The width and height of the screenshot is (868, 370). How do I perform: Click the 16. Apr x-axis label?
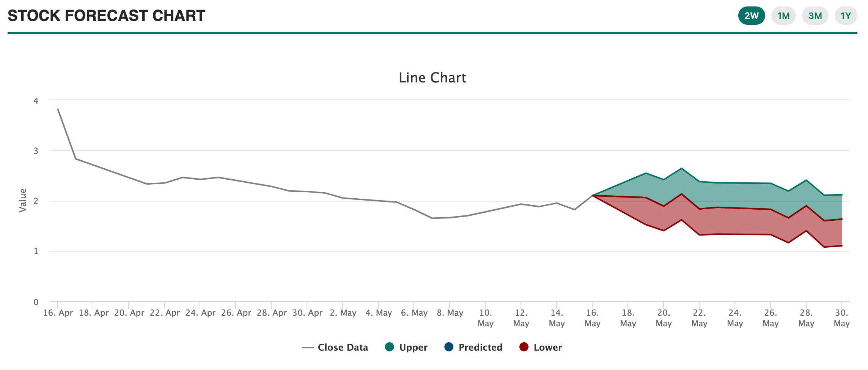58,313
